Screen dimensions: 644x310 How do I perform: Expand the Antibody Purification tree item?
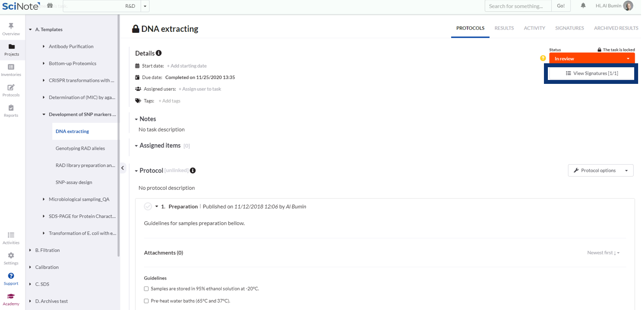click(44, 47)
